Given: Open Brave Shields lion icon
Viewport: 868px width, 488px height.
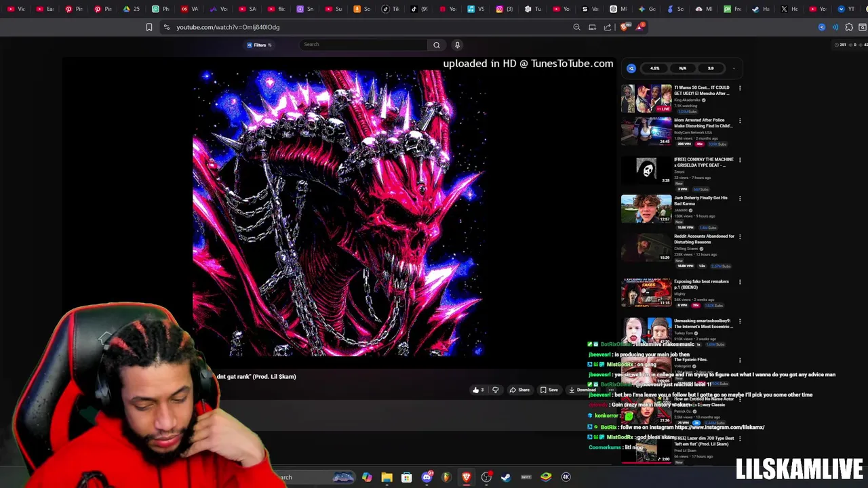Looking at the screenshot, I should (624, 27).
